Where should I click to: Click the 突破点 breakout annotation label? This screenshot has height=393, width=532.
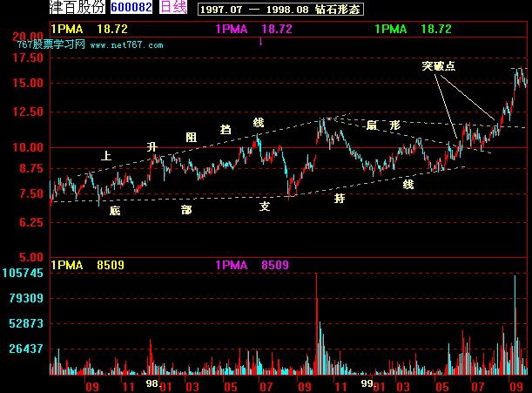(438, 65)
